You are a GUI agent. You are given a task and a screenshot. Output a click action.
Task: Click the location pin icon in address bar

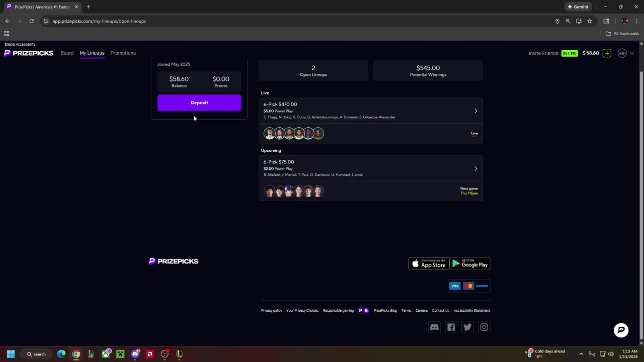[x=557, y=21]
